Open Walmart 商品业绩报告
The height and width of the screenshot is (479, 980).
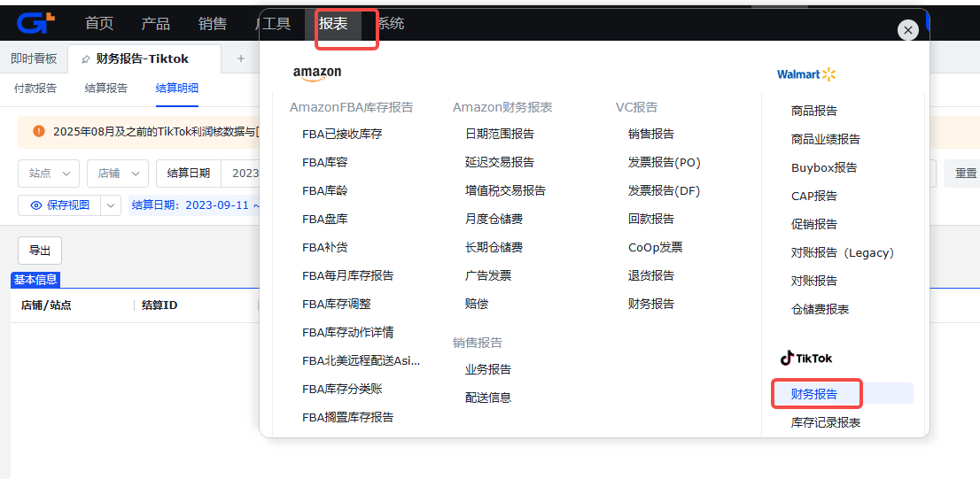click(x=826, y=139)
